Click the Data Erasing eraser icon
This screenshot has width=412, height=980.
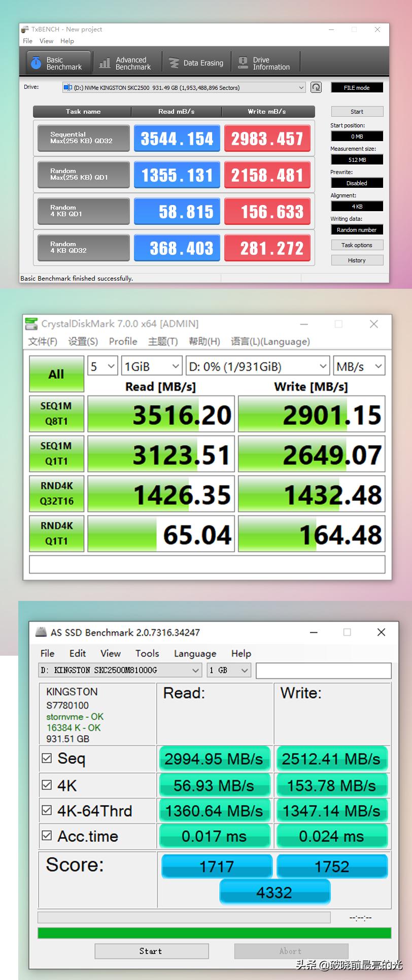(174, 63)
